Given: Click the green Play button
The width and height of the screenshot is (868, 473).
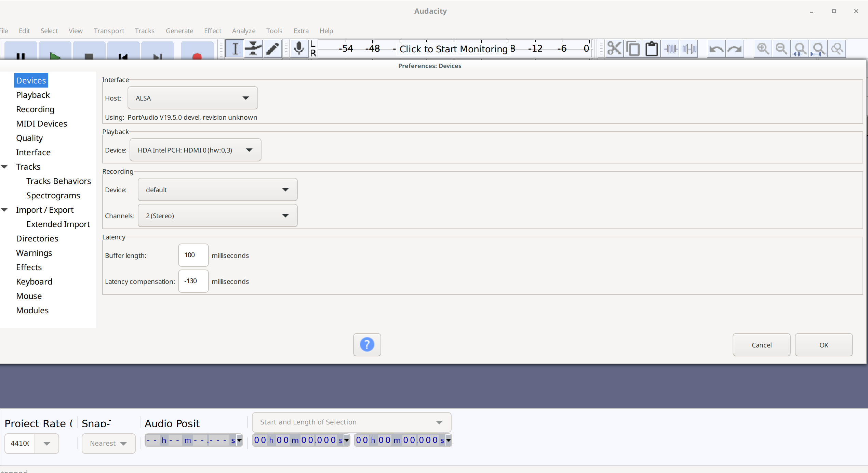Looking at the screenshot, I should click(55, 51).
